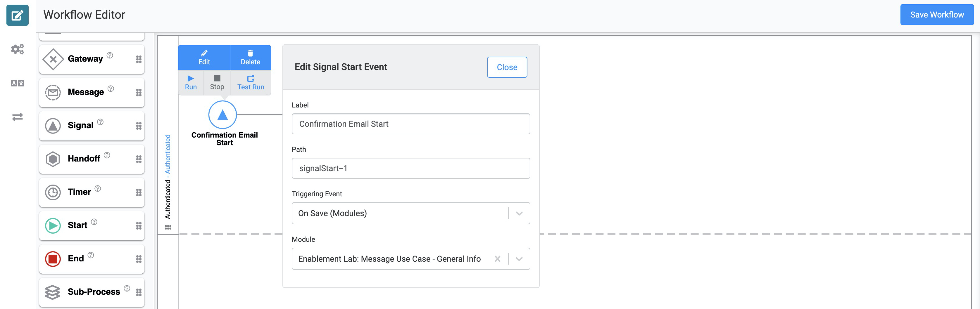The height and width of the screenshot is (309, 980).
Task: Select the red End event icon
Action: coord(53,259)
